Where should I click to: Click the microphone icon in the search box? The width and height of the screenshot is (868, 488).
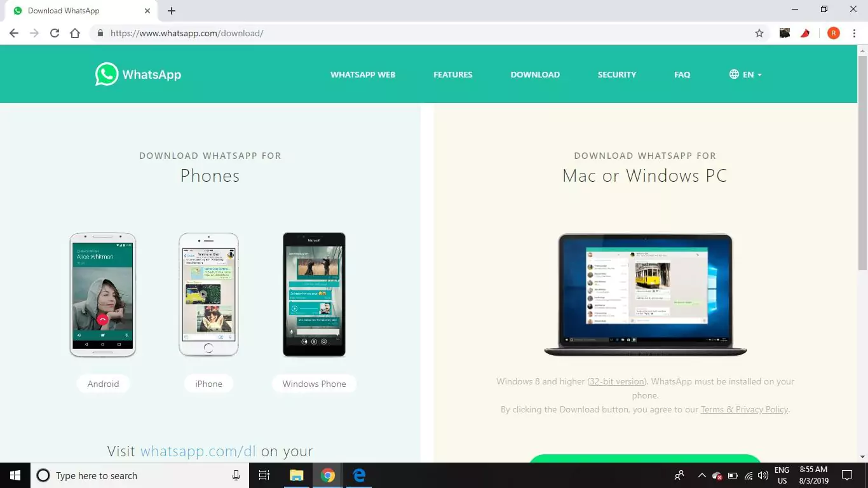236,475
